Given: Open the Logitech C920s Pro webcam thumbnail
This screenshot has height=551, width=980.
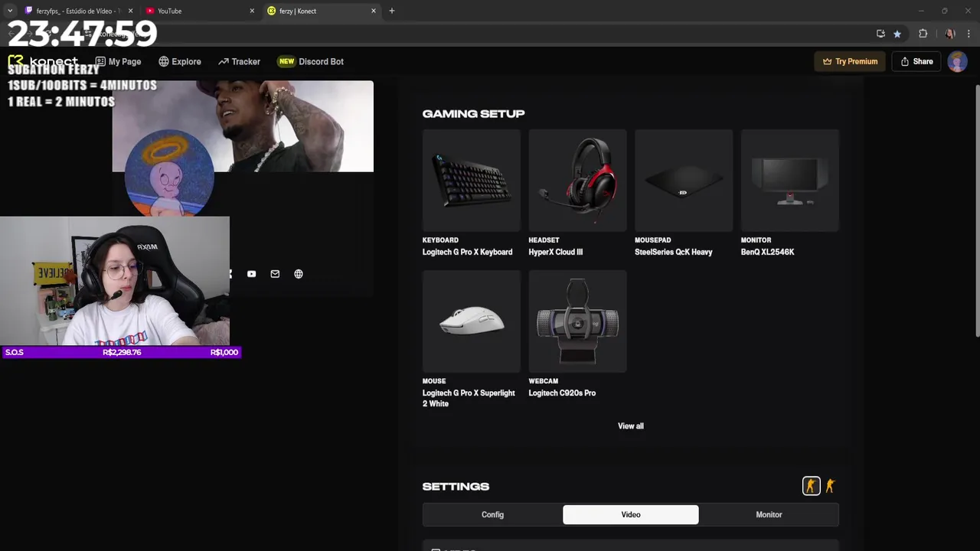Looking at the screenshot, I should [577, 321].
